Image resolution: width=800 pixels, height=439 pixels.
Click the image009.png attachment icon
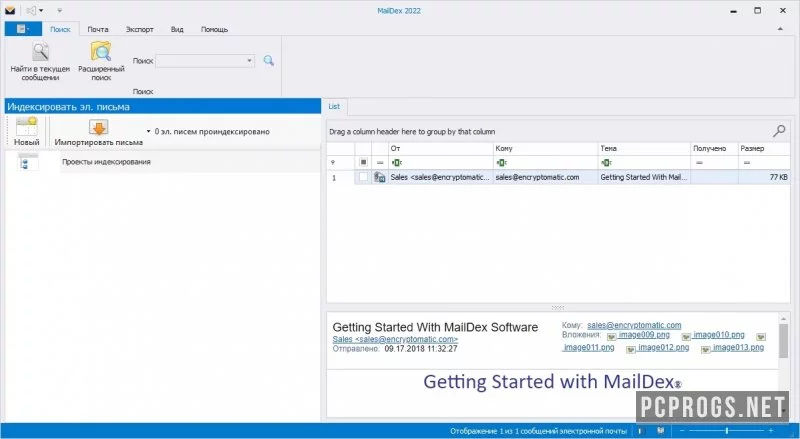click(x=611, y=337)
